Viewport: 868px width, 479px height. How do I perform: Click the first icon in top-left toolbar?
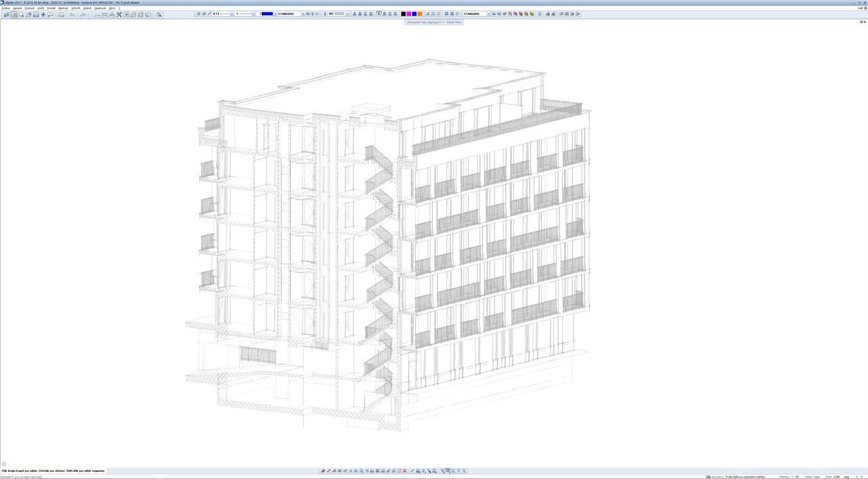pyautogui.click(x=7, y=14)
